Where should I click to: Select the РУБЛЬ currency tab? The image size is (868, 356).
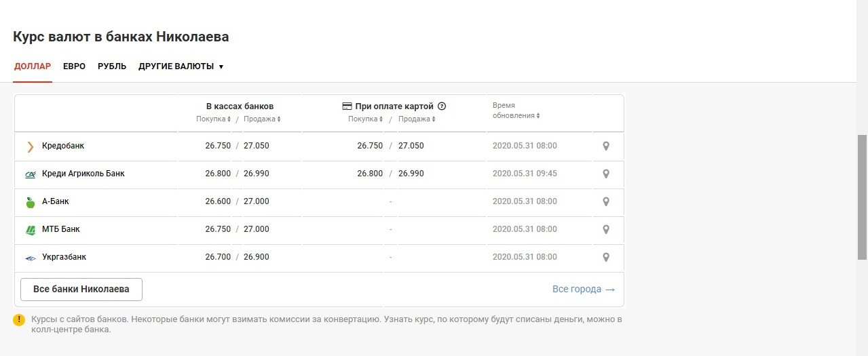coord(112,66)
